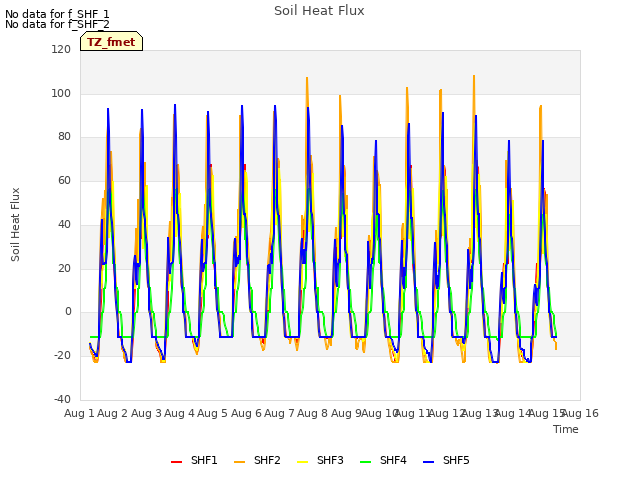Select the blue SHF5 legend color marker

429,462
